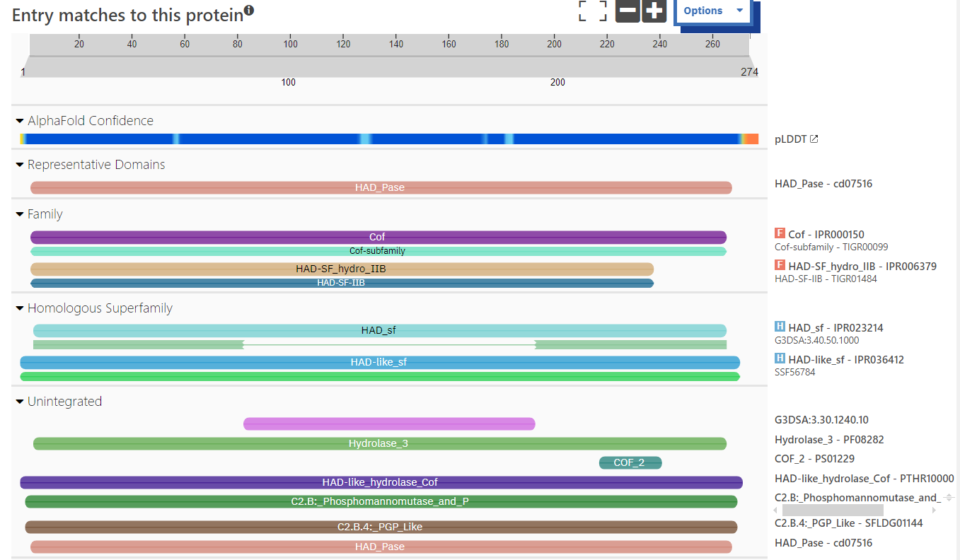This screenshot has height=560, width=960.
Task: Select the pink G3DSA:3.30.1240.10 bar
Action: click(x=389, y=424)
